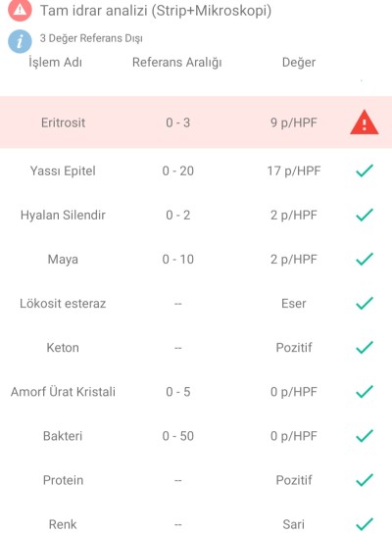The height and width of the screenshot is (534, 392).
Task: Tap the Protein row label
Action: pos(63,480)
